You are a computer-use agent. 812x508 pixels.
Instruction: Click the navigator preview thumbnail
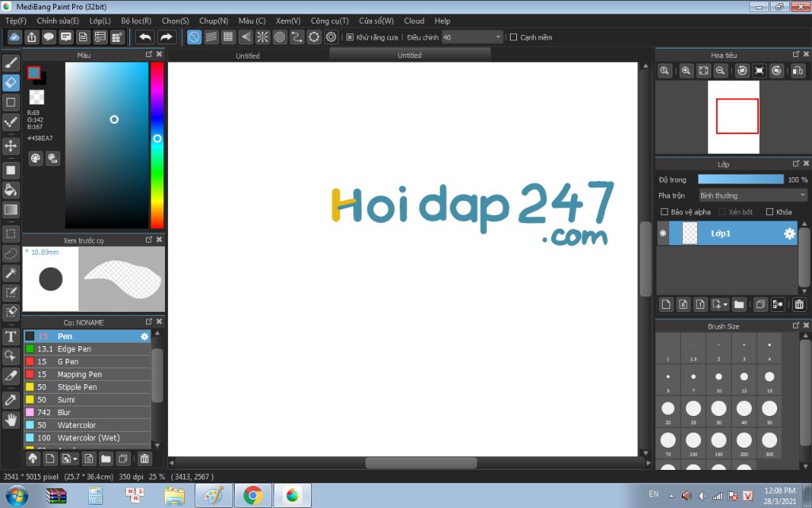click(x=733, y=117)
